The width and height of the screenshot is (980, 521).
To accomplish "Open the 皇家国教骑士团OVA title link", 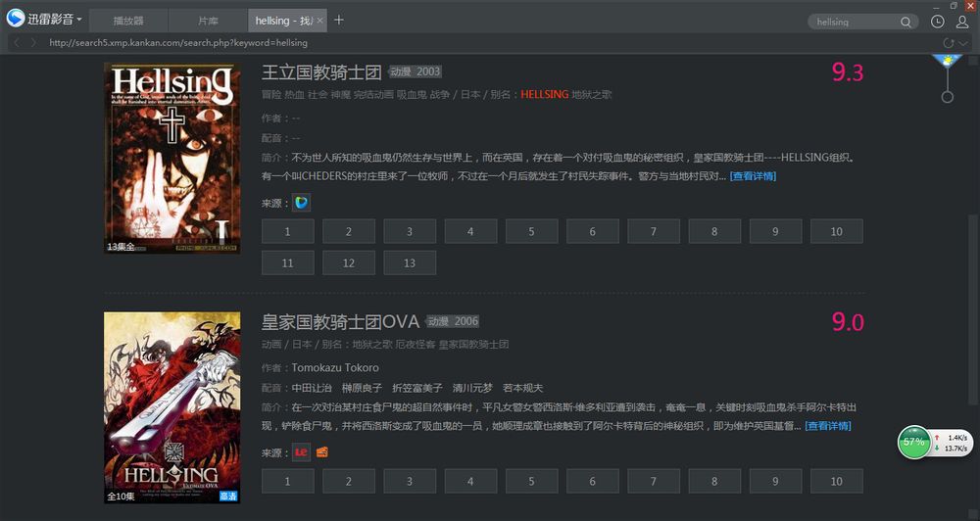I will (340, 322).
